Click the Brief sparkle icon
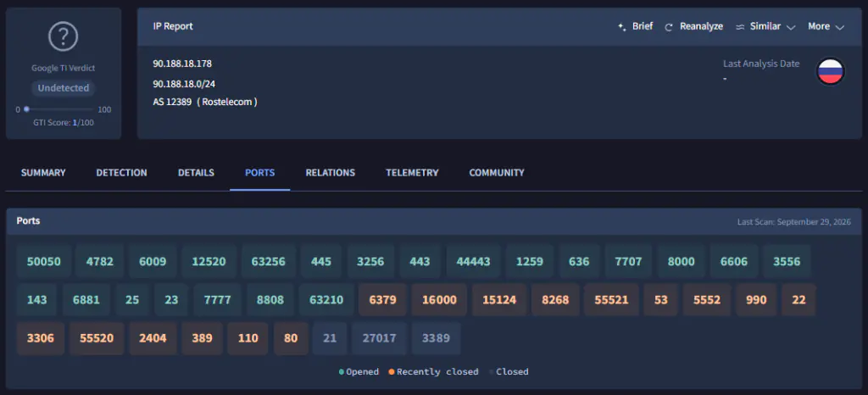 coord(621,26)
